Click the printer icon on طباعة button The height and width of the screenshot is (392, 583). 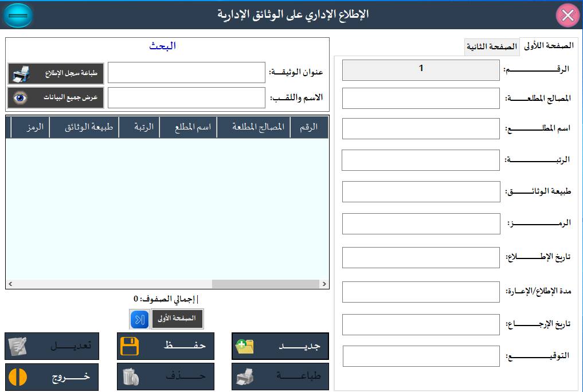245,377
